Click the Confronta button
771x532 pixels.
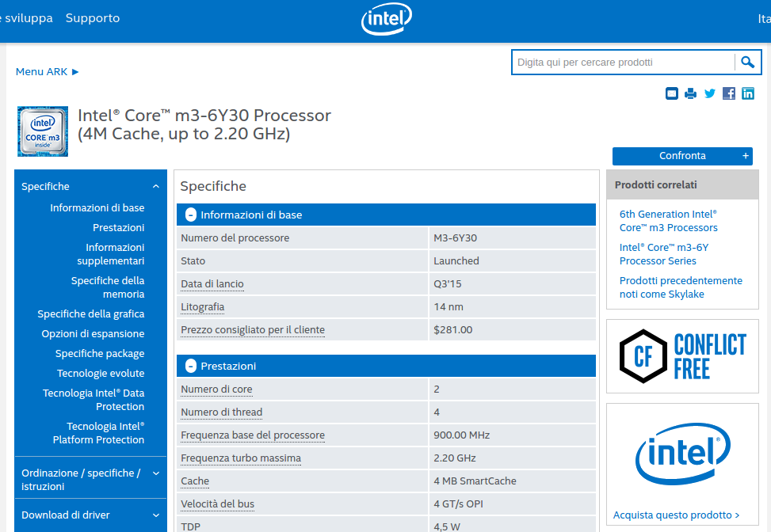[682, 156]
